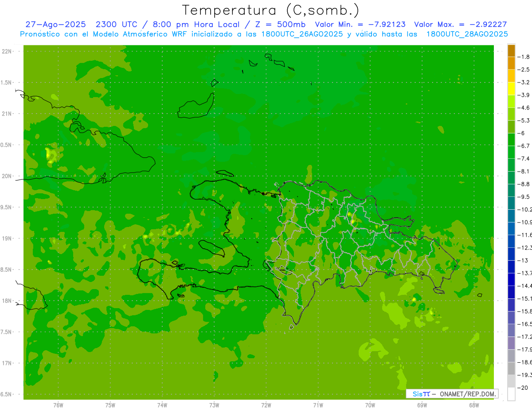The height and width of the screenshot is (411, 532).
Task: Select the date text "27-Ago-2025"
Action: click(55, 24)
